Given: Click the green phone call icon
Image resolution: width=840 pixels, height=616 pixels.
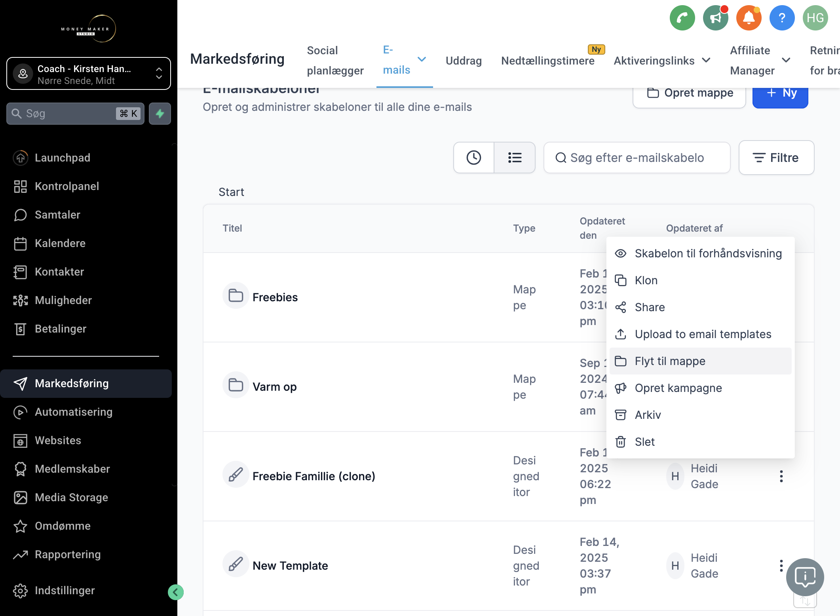Looking at the screenshot, I should point(682,18).
